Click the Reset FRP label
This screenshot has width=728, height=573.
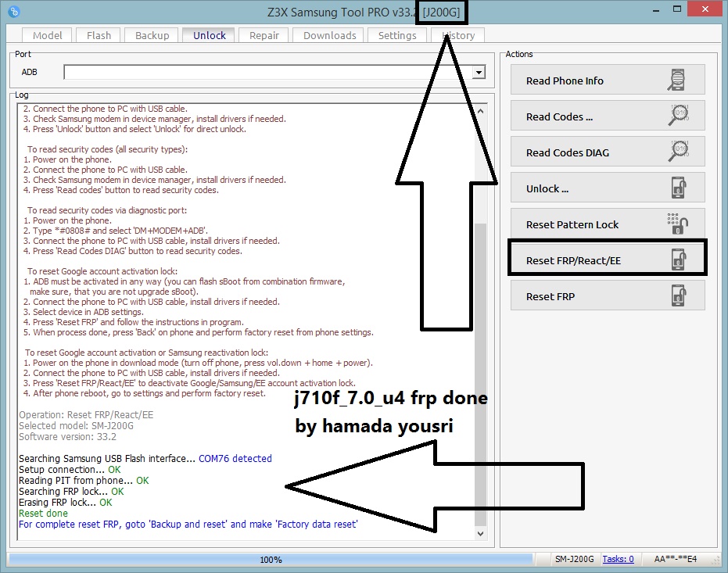coord(550,296)
